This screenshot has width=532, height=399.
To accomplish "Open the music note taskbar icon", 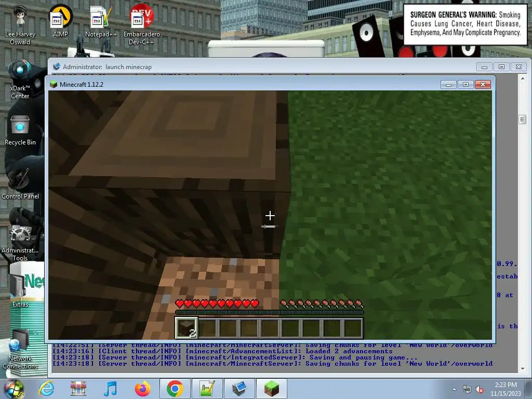I will (x=110, y=389).
